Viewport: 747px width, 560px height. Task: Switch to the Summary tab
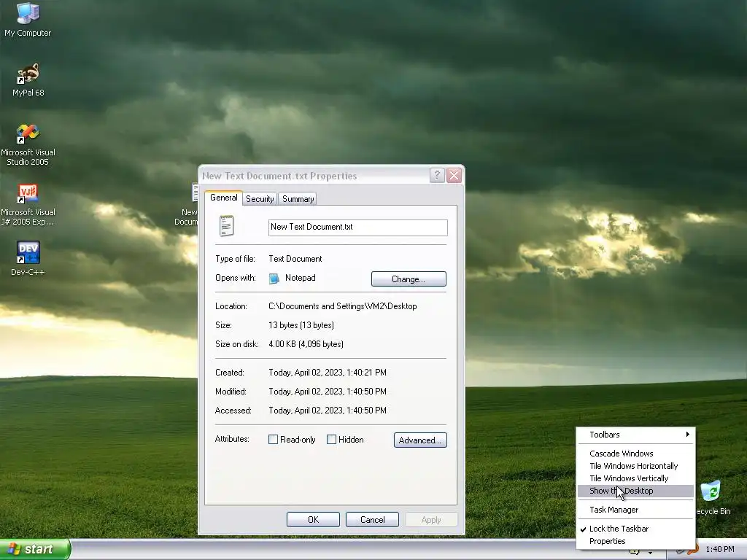coord(298,199)
